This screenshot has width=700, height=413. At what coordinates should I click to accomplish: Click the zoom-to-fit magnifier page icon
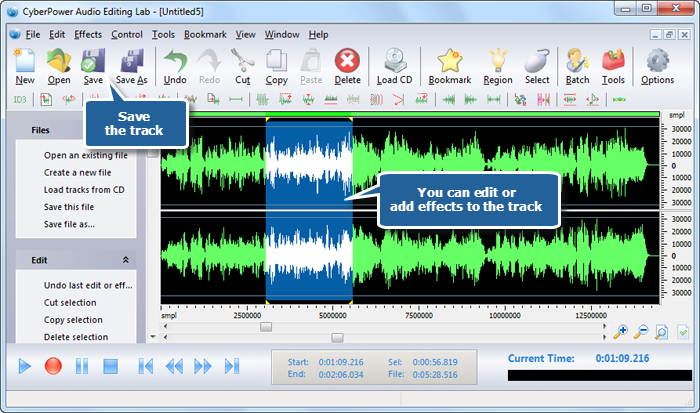(x=661, y=332)
